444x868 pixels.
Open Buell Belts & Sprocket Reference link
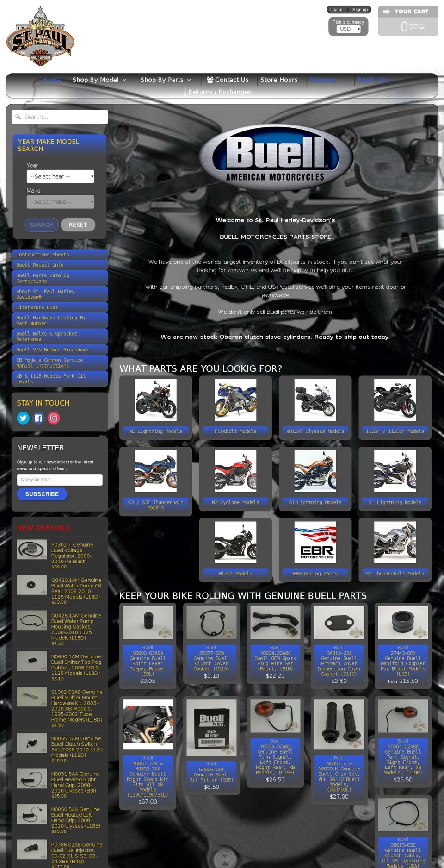(60, 337)
